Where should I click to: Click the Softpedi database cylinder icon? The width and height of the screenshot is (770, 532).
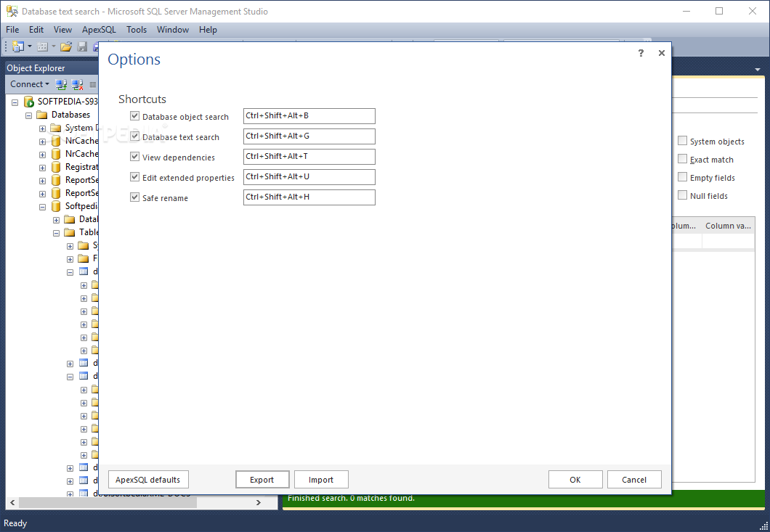(56, 206)
